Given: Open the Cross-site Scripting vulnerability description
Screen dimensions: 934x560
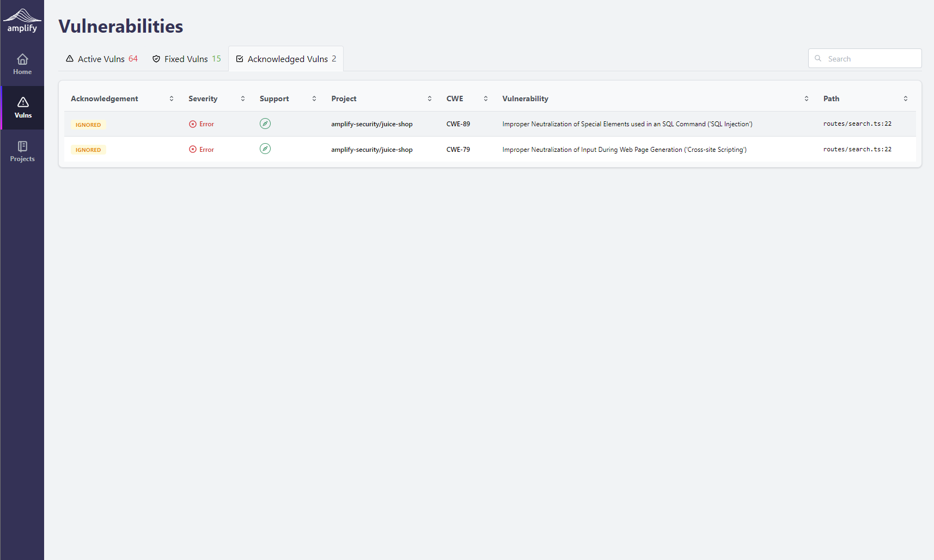Looking at the screenshot, I should click(x=625, y=150).
